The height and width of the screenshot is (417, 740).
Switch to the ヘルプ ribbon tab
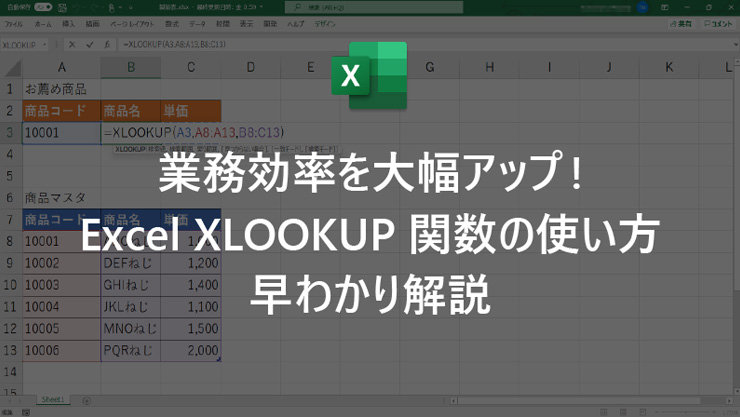(296, 24)
